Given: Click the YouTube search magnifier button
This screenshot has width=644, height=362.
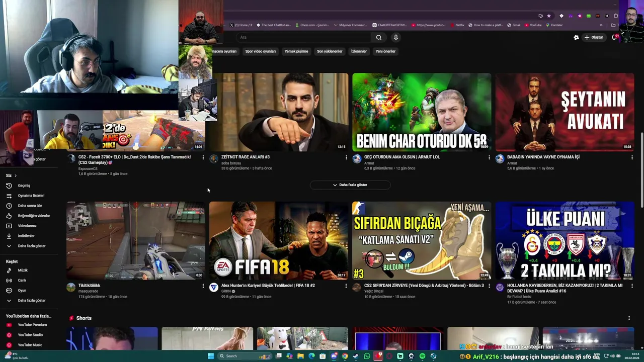Looking at the screenshot, I should click(x=379, y=37).
